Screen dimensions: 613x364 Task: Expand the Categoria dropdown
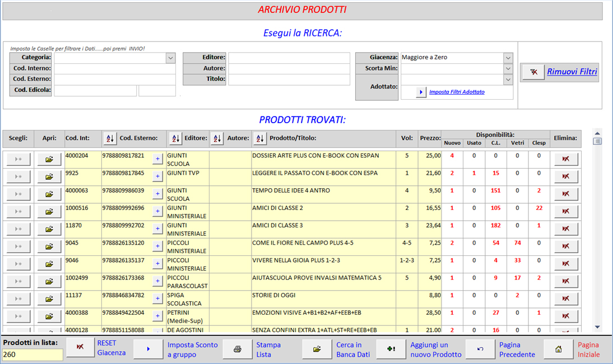[170, 58]
